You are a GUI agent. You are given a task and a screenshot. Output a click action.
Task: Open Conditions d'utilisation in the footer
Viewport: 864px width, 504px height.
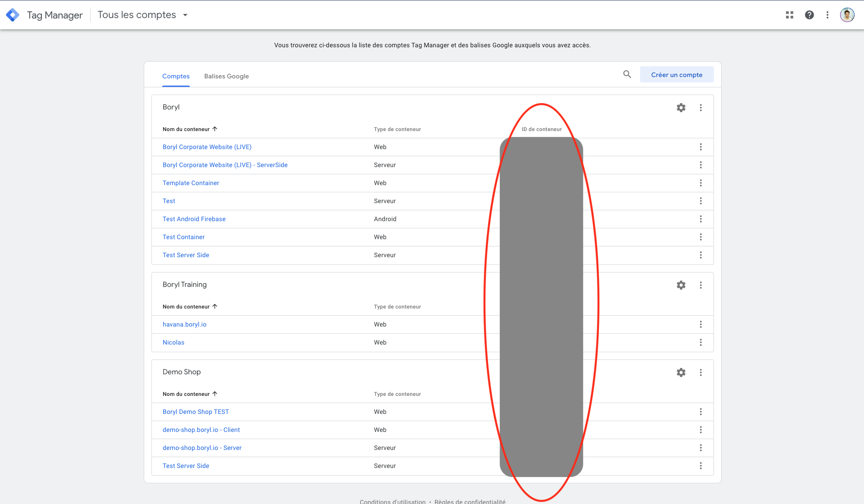[392, 501]
